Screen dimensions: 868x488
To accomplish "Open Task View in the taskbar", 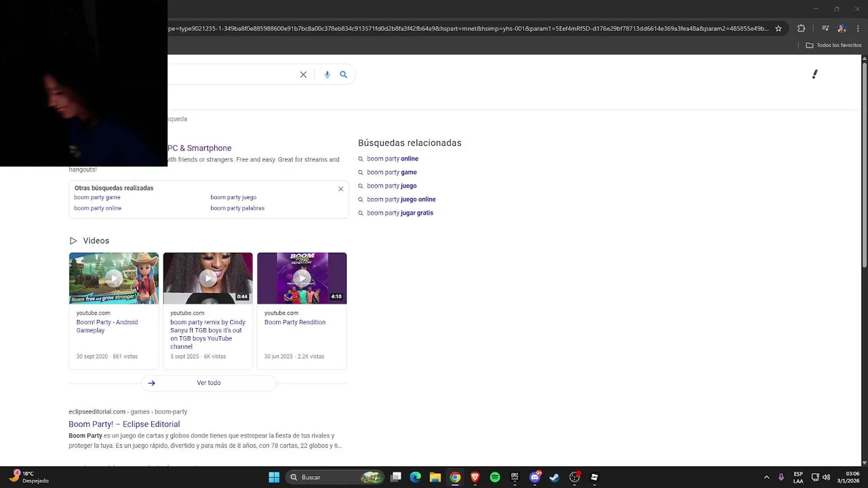I will (x=396, y=477).
